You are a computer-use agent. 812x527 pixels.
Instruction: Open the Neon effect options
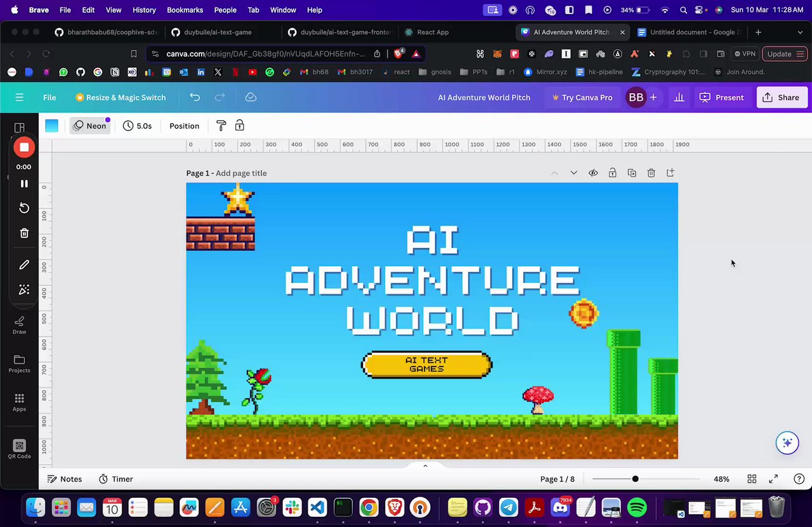pos(89,126)
